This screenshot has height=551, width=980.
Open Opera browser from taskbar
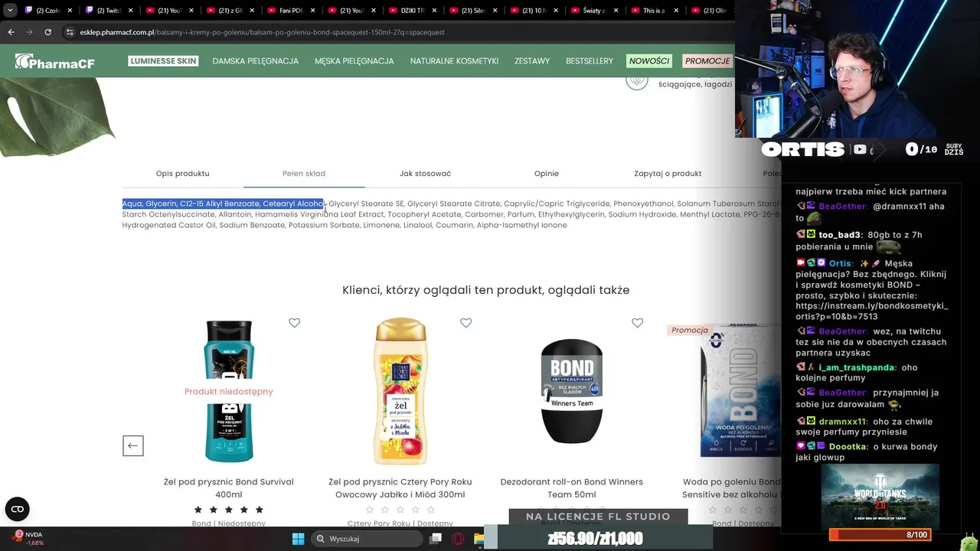click(458, 539)
